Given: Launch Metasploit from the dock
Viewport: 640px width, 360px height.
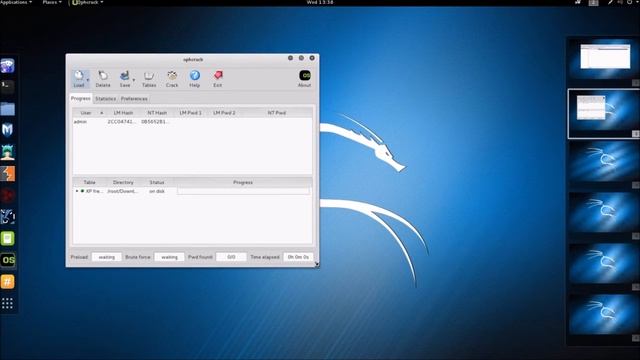Looking at the screenshot, I should (7, 130).
